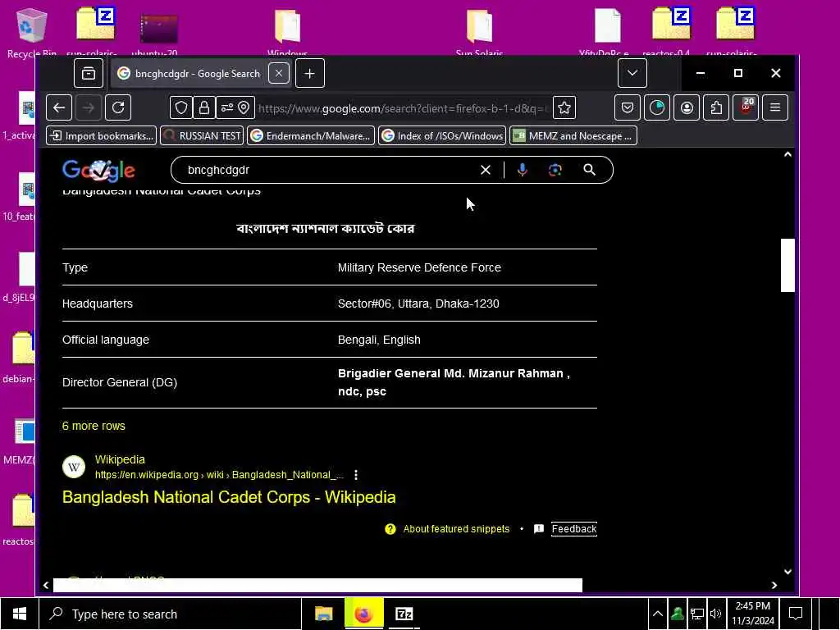
Task: Click Wikipedia W favicon
Action: [x=74, y=467]
